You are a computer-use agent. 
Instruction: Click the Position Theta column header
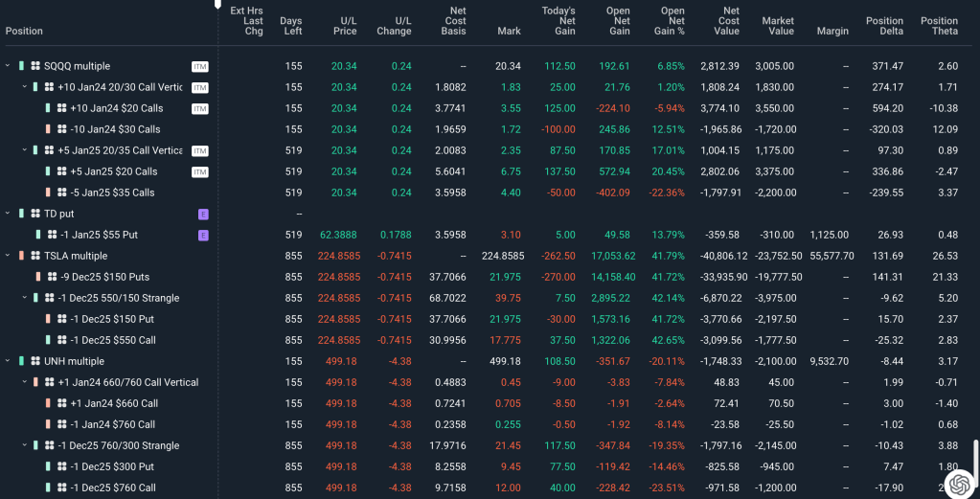click(x=938, y=26)
